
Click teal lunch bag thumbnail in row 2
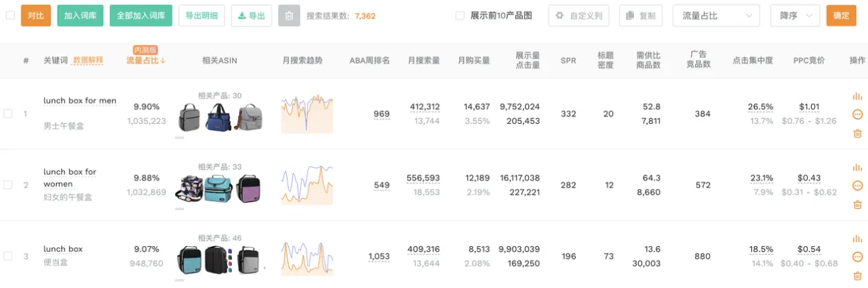click(x=219, y=189)
